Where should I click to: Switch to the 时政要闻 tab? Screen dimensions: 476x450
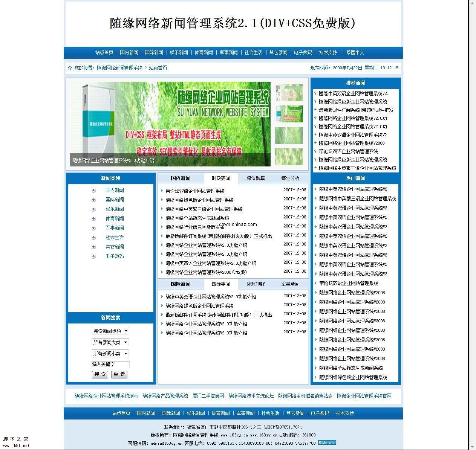(221, 178)
